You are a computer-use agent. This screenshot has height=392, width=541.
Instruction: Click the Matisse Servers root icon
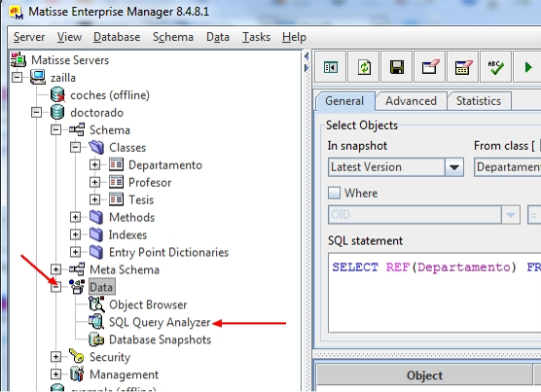[18, 59]
